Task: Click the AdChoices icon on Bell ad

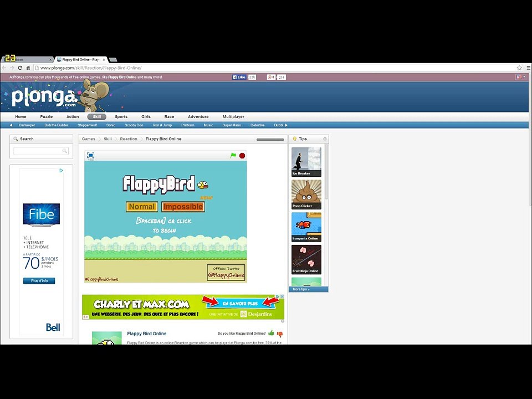Action: pyautogui.click(x=61, y=170)
